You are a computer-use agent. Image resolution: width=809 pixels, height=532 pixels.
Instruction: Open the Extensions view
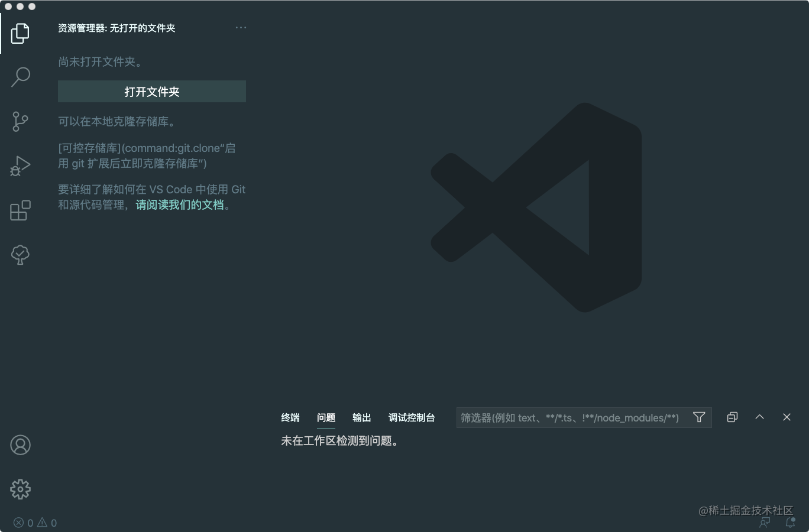pos(20,210)
